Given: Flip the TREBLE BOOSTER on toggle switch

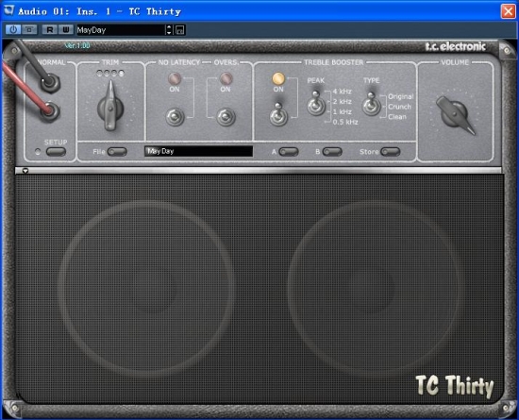Looking at the screenshot, I should (278, 115).
